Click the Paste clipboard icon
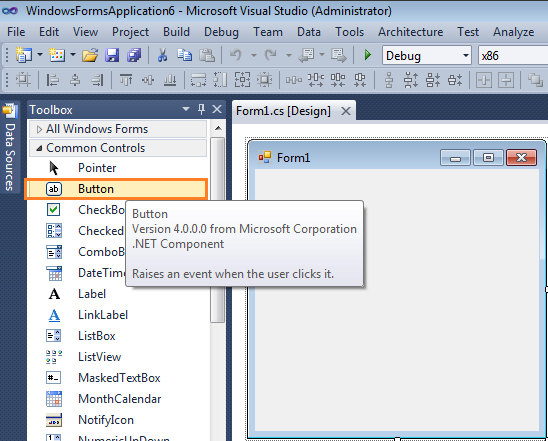This screenshot has height=441, width=548. click(207, 55)
